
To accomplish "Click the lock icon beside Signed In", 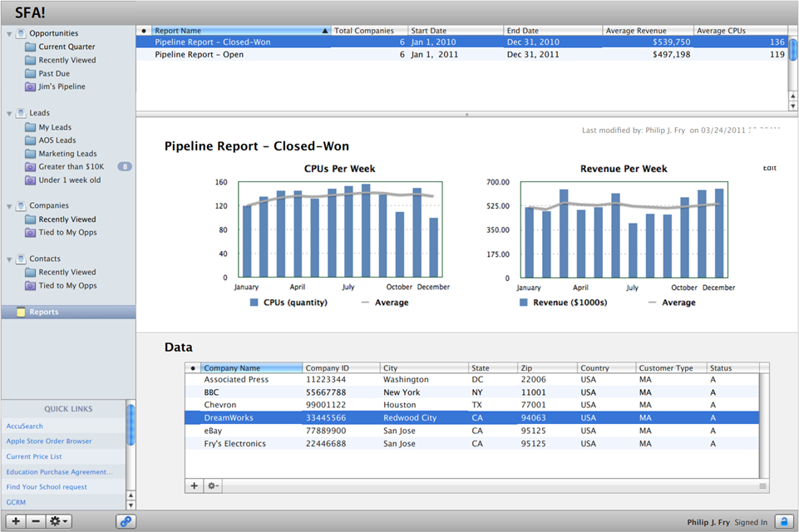I will (783, 521).
